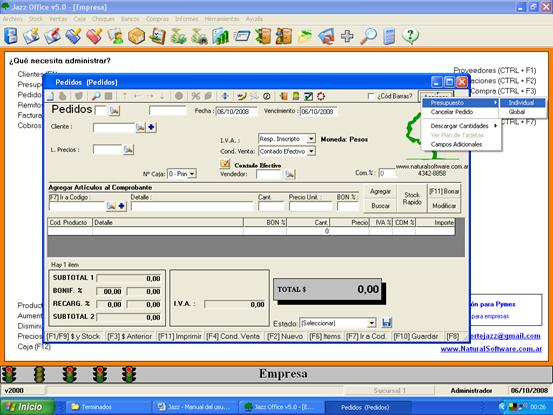This screenshot has width=553, height=415.
Task: Toggle the Contado Efectivo check icon
Action: 225,164
